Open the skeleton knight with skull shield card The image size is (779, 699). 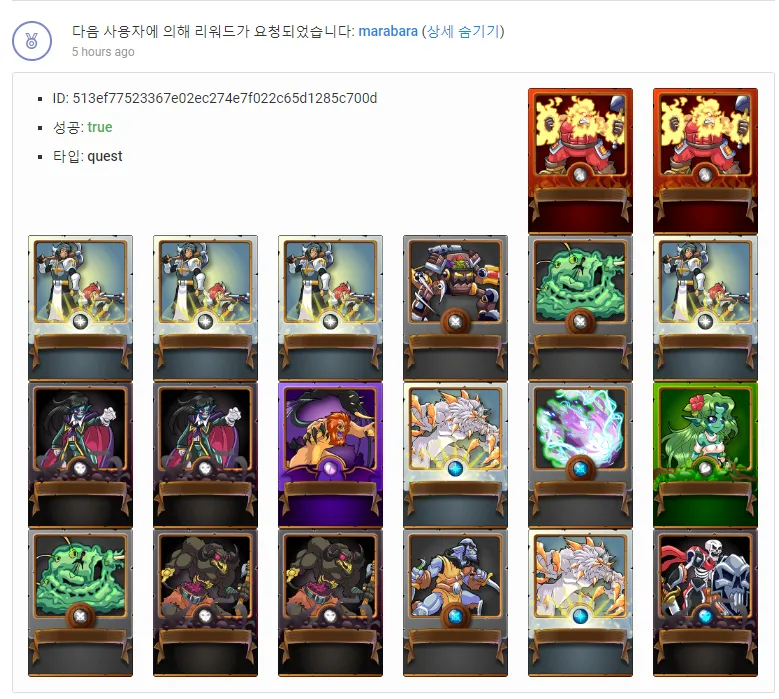pyautogui.click(x=705, y=603)
